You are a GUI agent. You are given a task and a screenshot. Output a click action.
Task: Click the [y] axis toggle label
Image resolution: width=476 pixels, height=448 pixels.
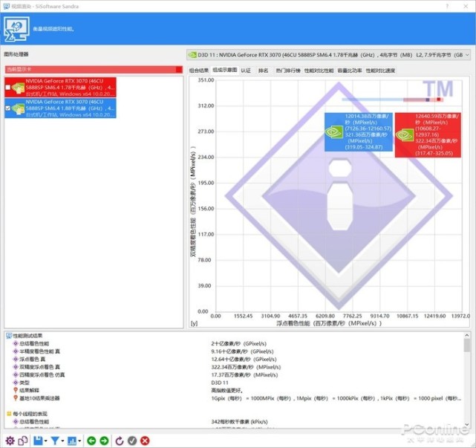click(x=194, y=323)
